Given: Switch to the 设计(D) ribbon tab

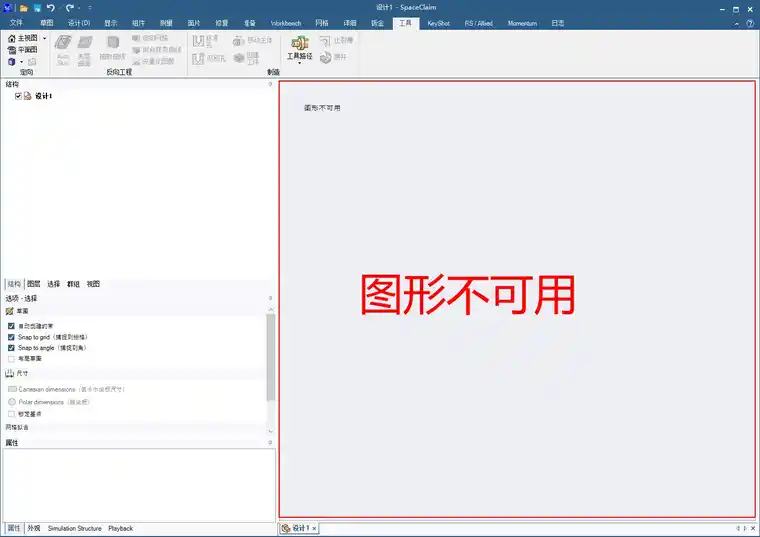Looking at the screenshot, I should click(79, 23).
